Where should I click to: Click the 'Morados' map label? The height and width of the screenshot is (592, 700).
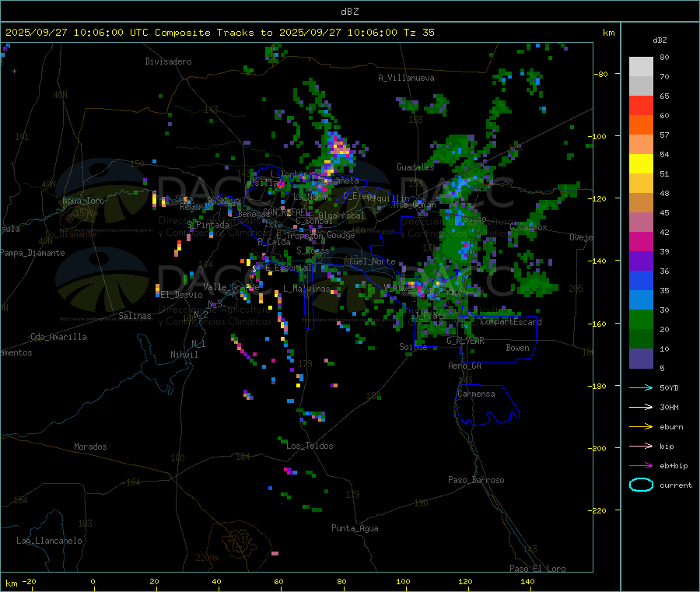coord(90,447)
